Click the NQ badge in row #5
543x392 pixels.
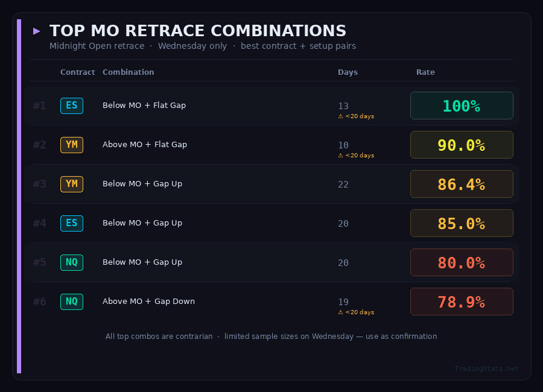(x=72, y=262)
